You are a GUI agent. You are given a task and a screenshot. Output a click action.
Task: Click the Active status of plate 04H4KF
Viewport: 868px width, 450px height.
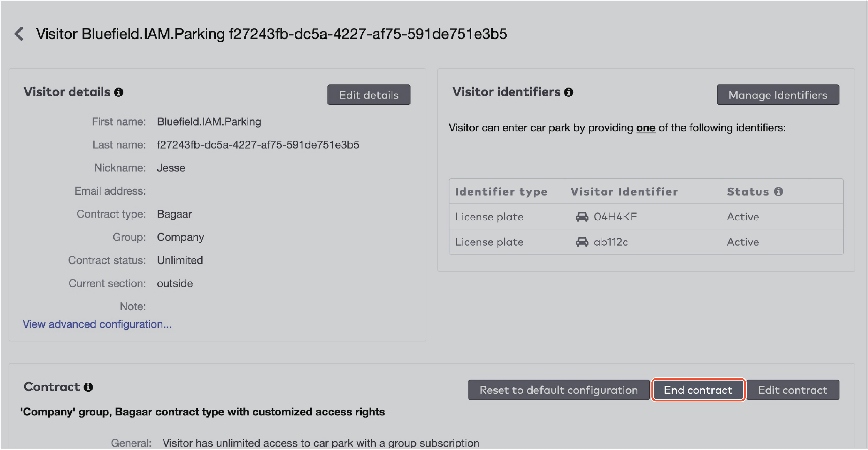743,217
